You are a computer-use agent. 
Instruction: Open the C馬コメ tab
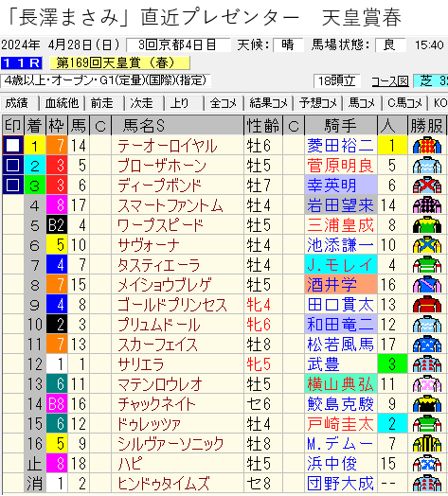point(405,103)
